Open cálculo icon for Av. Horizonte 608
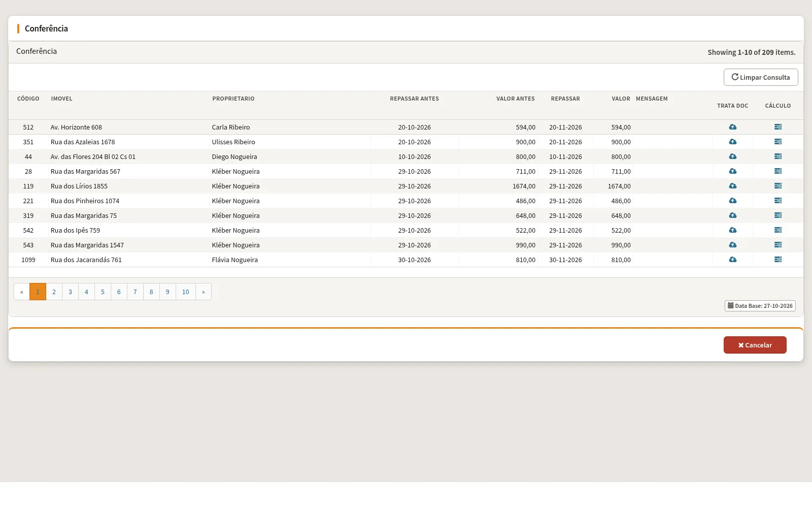812x508 pixels. 778,127
